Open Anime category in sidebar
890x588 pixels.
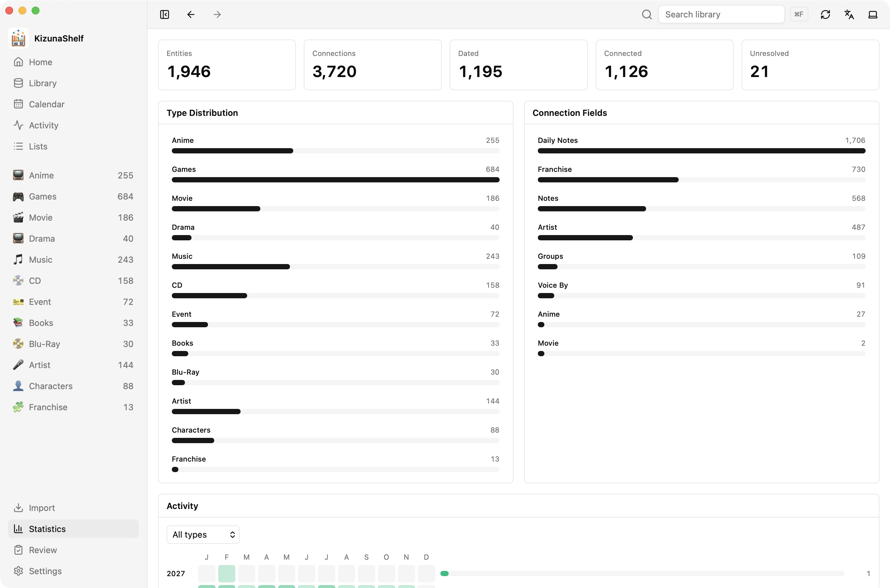click(x=73, y=175)
